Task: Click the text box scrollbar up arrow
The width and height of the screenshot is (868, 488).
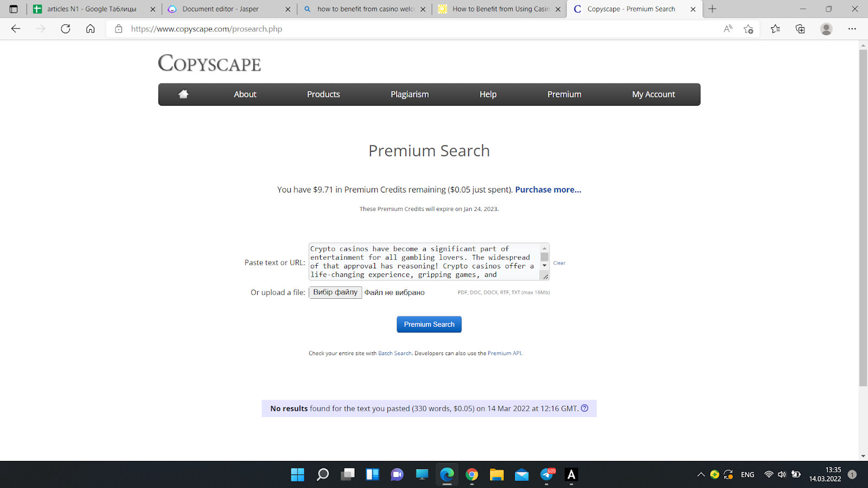Action: tap(545, 248)
